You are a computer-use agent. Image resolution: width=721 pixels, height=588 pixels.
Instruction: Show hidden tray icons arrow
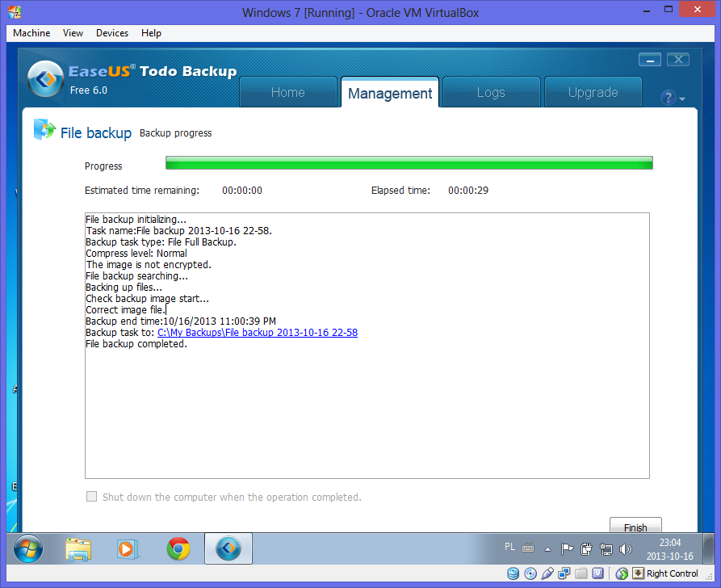(x=547, y=549)
